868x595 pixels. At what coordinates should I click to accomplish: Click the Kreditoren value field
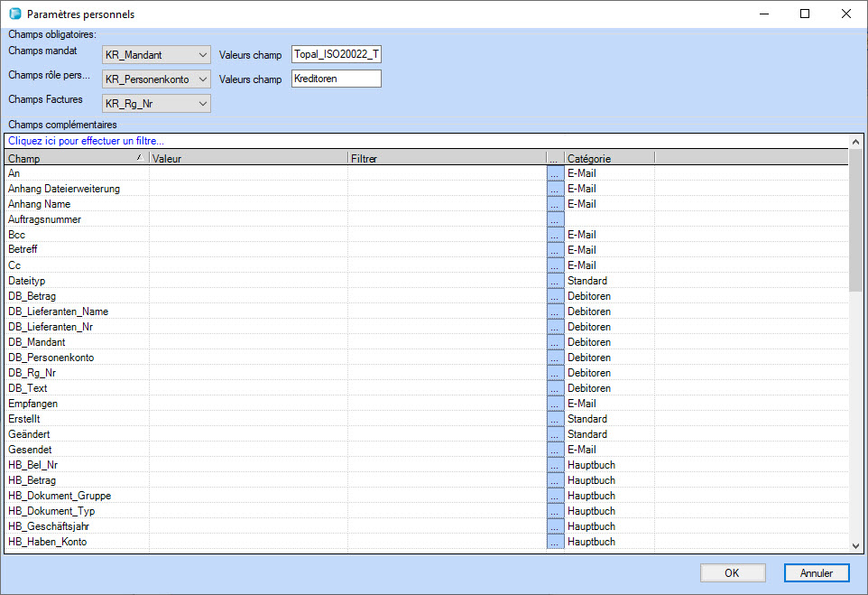click(337, 79)
